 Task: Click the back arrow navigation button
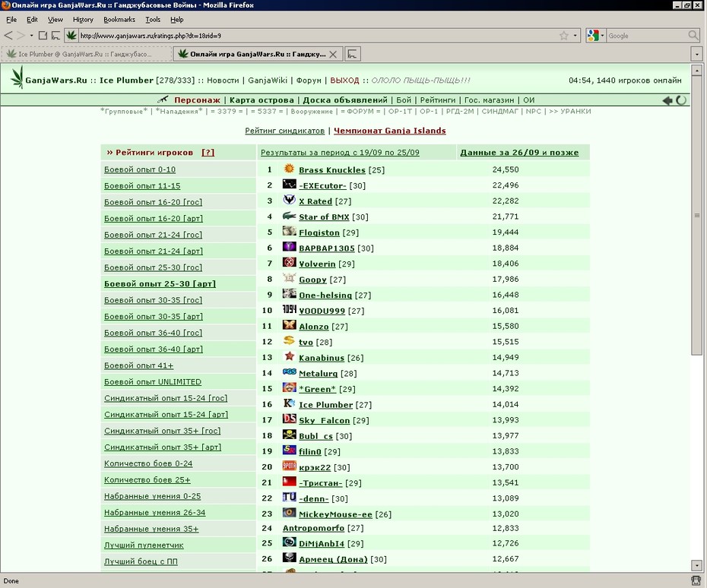(x=8, y=36)
